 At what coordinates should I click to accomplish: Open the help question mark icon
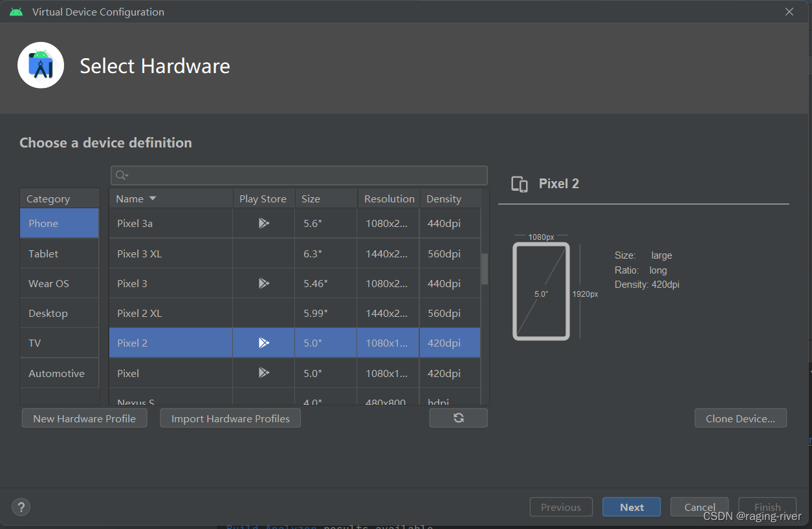click(21, 507)
